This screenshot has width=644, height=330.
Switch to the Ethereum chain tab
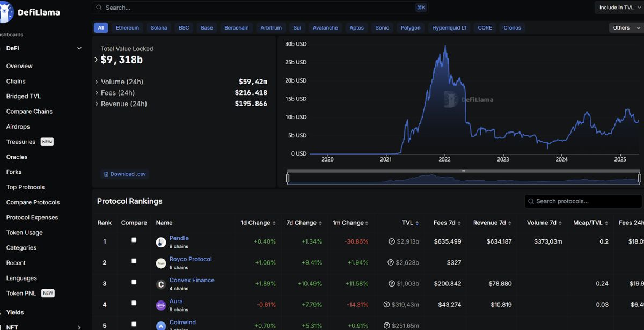[x=127, y=28]
